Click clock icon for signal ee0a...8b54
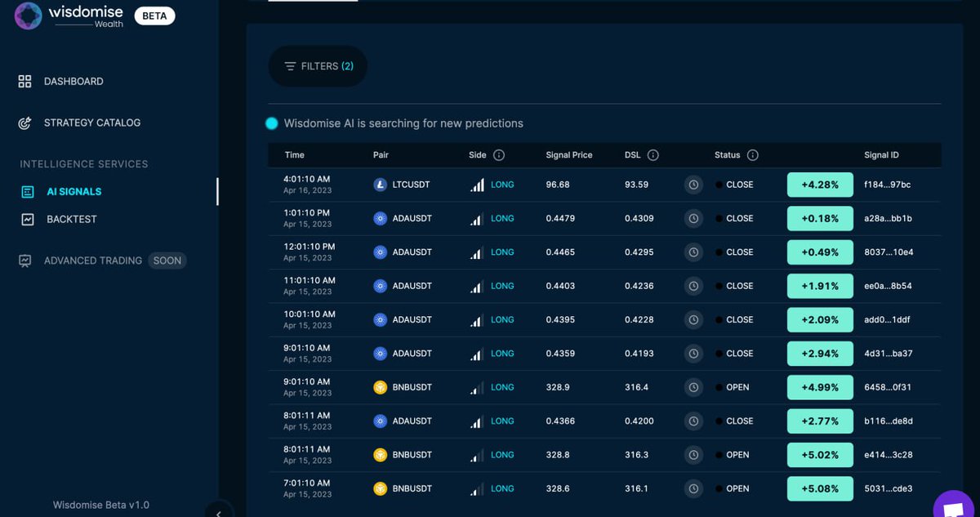Image resolution: width=980 pixels, height=517 pixels. point(693,287)
